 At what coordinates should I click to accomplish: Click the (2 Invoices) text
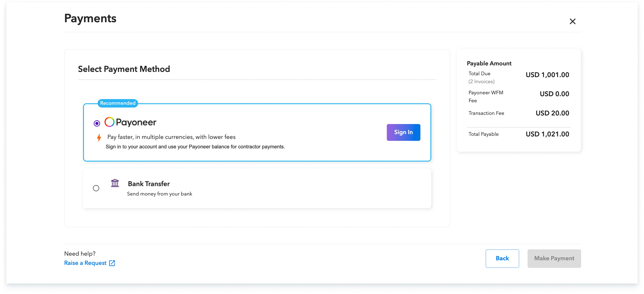coord(481,81)
